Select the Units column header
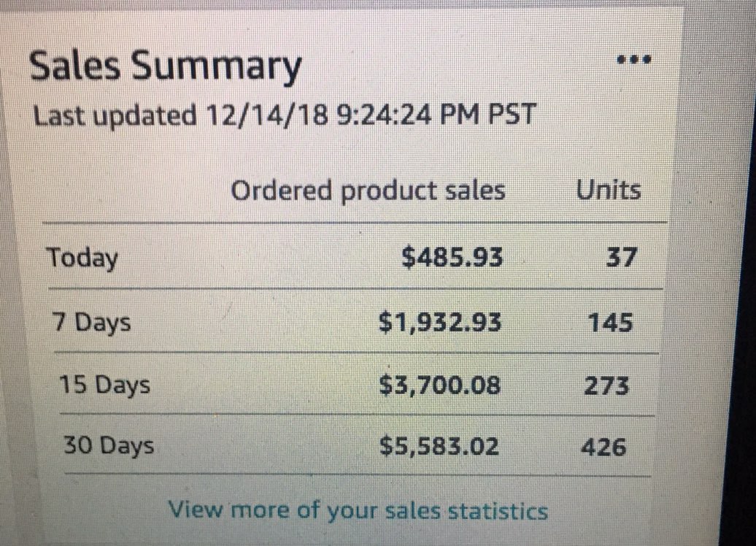 tap(609, 191)
